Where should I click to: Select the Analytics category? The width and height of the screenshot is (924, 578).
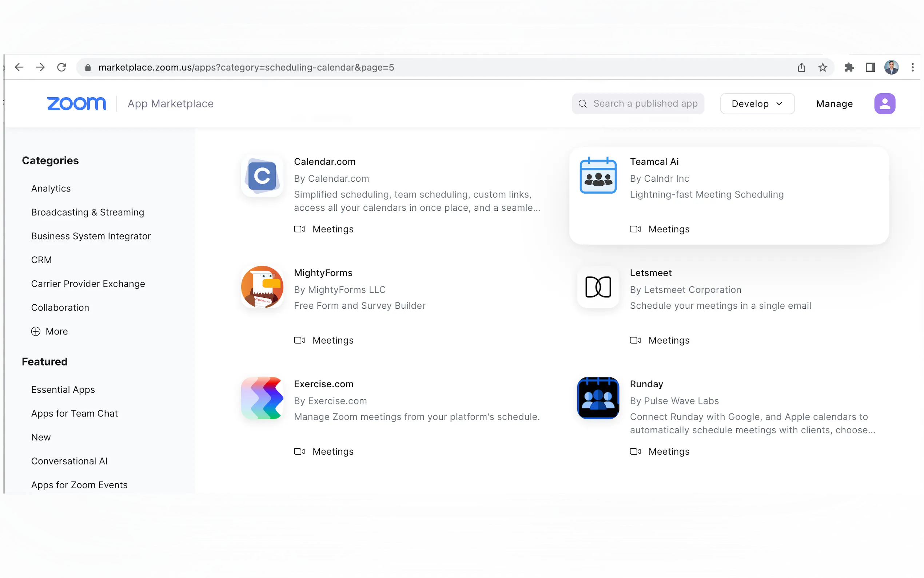pos(51,189)
